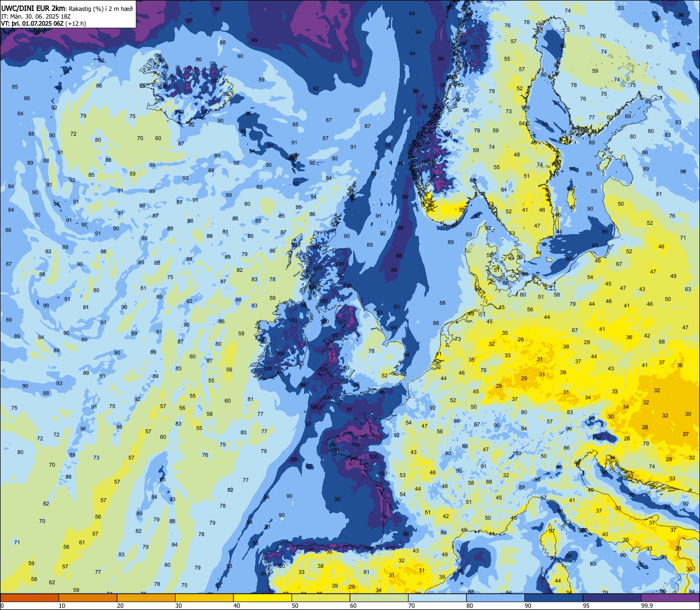Select the purple above-99.9 legend segment
Screen dimensions: 700x610
click(670, 597)
